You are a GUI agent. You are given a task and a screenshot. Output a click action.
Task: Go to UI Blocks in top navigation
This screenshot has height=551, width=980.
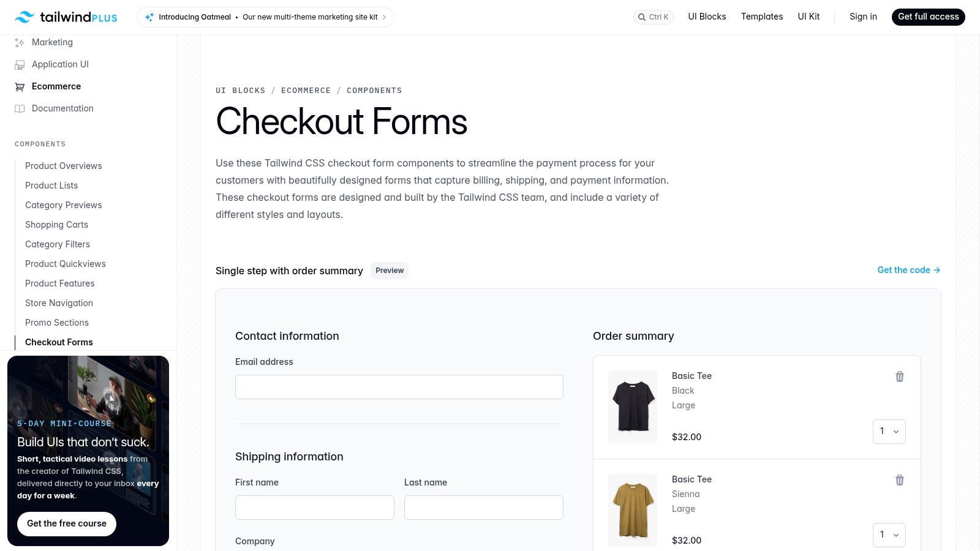(707, 17)
